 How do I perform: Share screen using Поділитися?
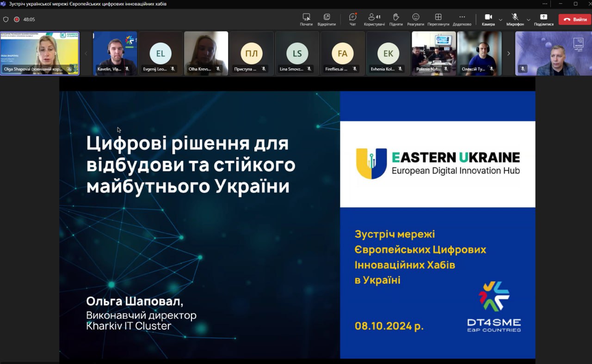coord(543,19)
